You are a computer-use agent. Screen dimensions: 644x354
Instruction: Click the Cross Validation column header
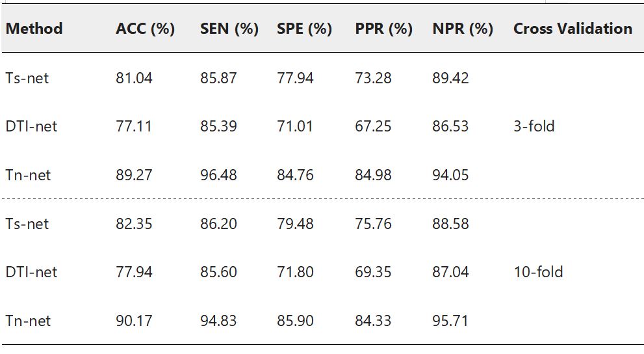tap(573, 29)
